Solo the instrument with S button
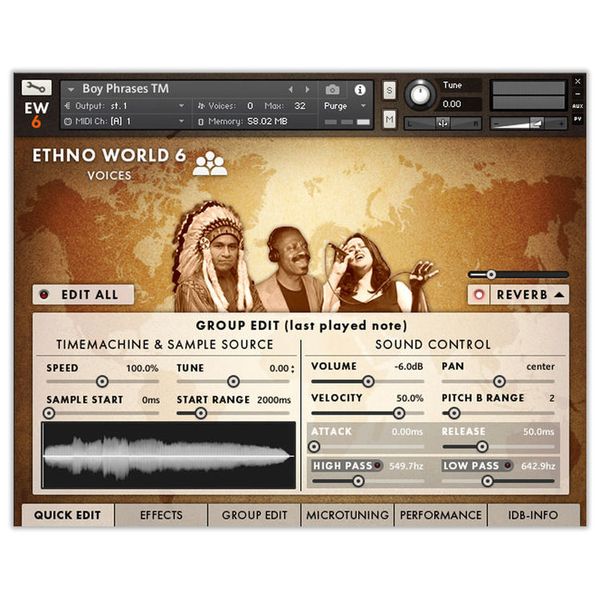This screenshot has height=600, width=600. pos(389,90)
